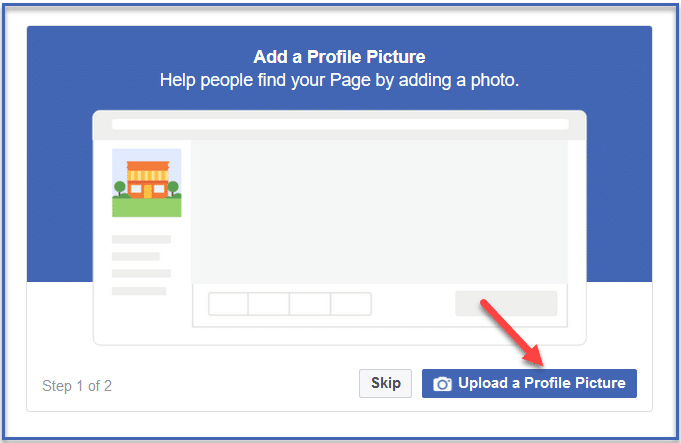Click the red arrow annotation
The width and height of the screenshot is (681, 443).
pyautogui.click(x=509, y=328)
